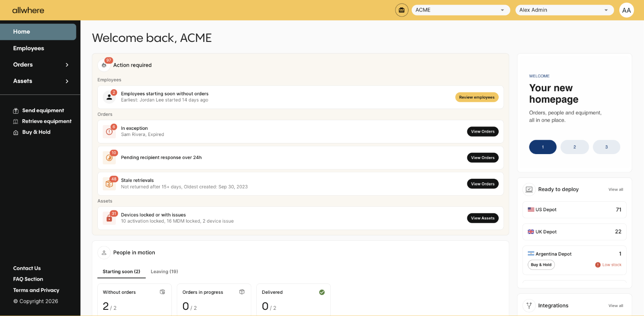
Task: Switch to the Starting soon (2) tab
Action: 122,272
